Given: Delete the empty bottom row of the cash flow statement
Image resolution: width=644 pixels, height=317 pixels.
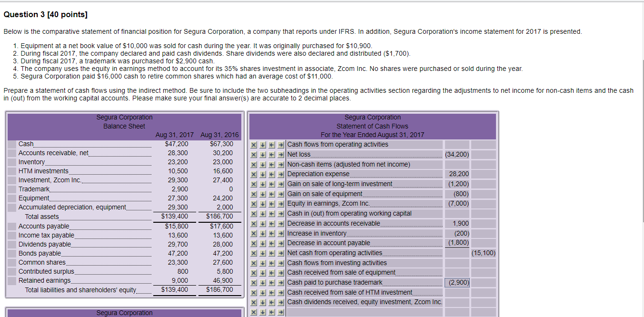Looking at the screenshot, I should 253,312.
